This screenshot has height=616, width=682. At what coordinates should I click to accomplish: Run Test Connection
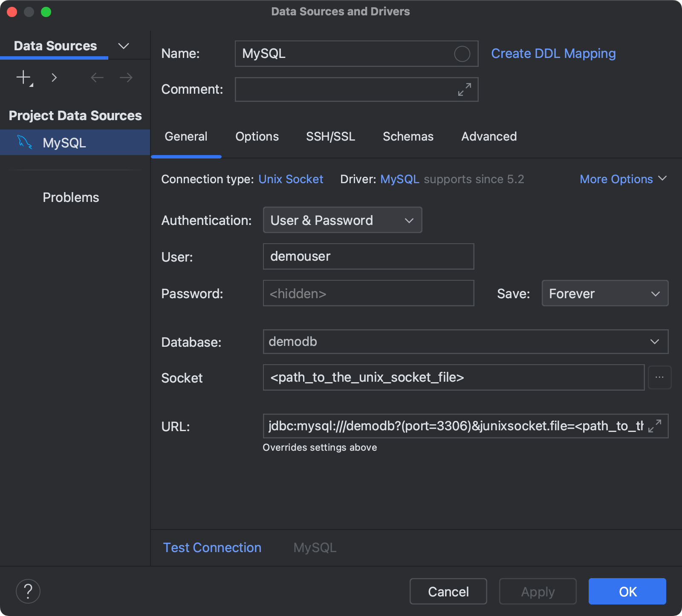[x=212, y=547]
